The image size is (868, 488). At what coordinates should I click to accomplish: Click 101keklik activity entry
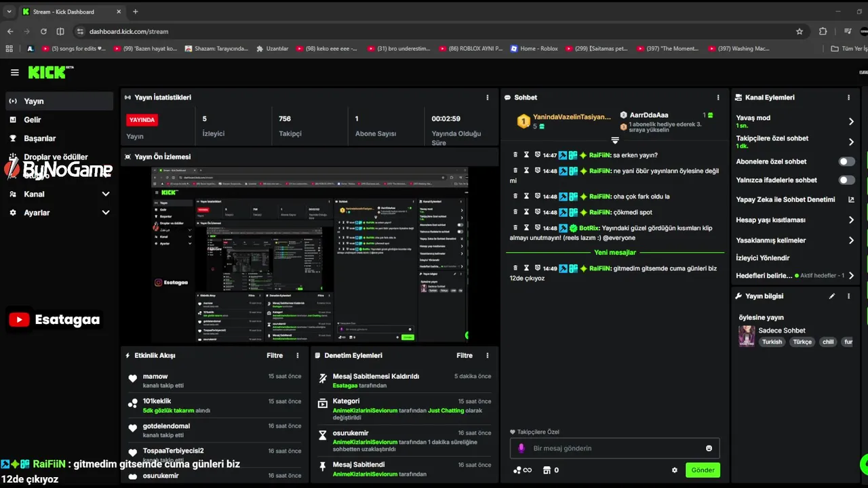(157, 401)
